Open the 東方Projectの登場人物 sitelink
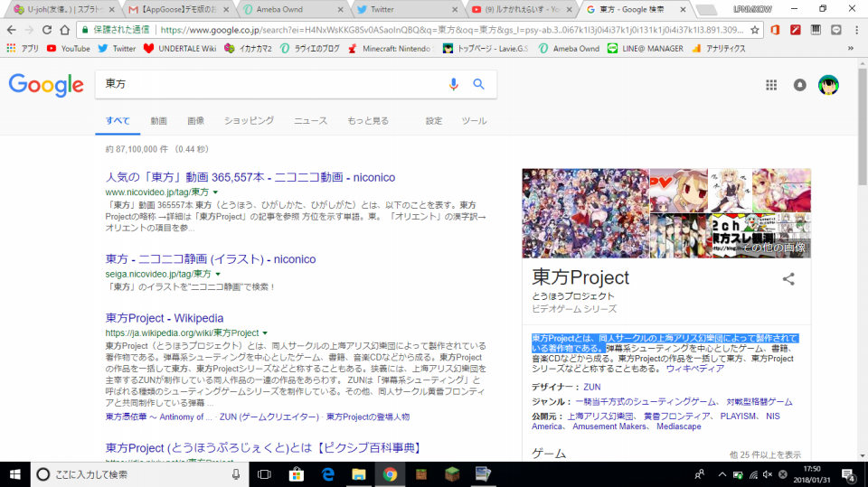Viewport: 868px width, 487px height. (368, 417)
